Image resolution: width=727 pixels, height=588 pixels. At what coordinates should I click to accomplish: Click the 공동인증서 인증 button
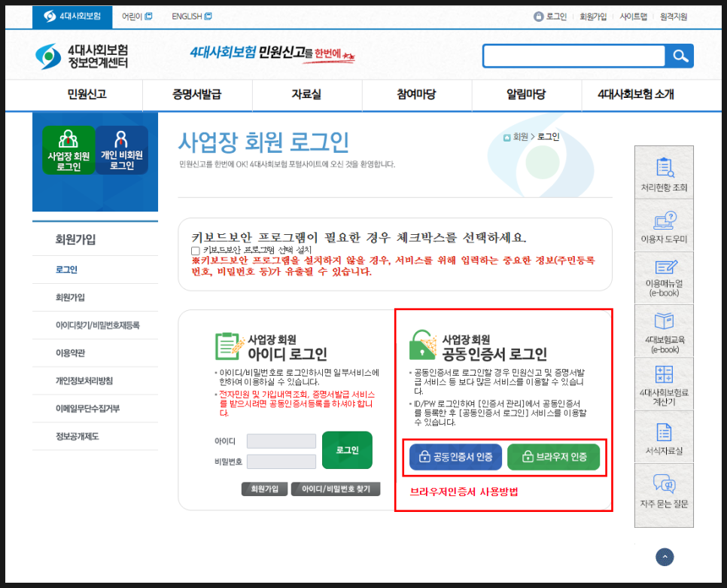coord(455,457)
